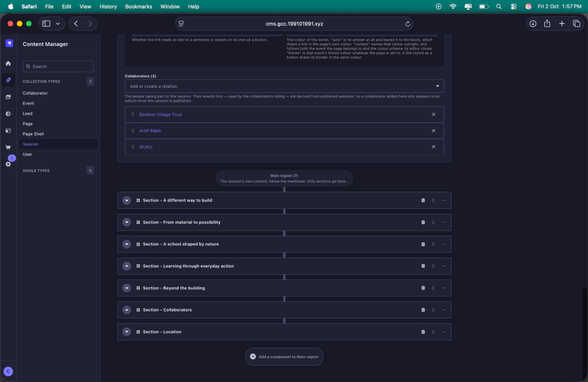Open Safari Bookmarks menu

pos(138,6)
